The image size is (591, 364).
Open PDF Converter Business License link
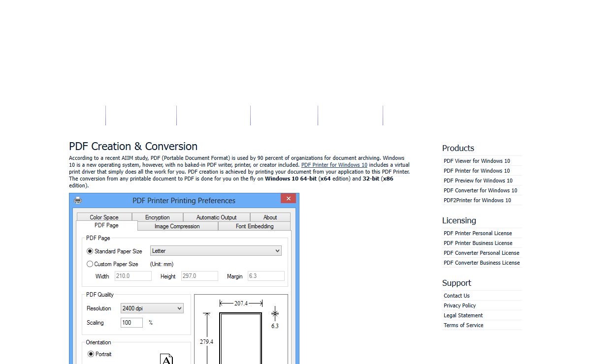(482, 263)
